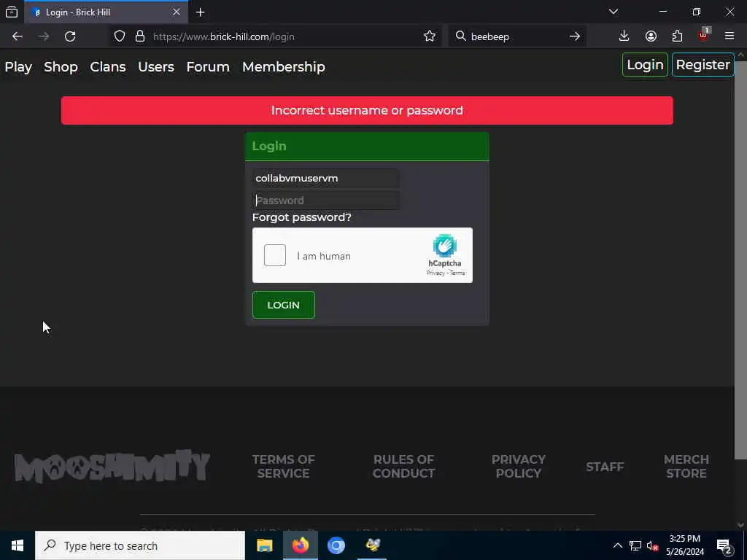Close the Login - Brick Hill tab

click(x=177, y=12)
